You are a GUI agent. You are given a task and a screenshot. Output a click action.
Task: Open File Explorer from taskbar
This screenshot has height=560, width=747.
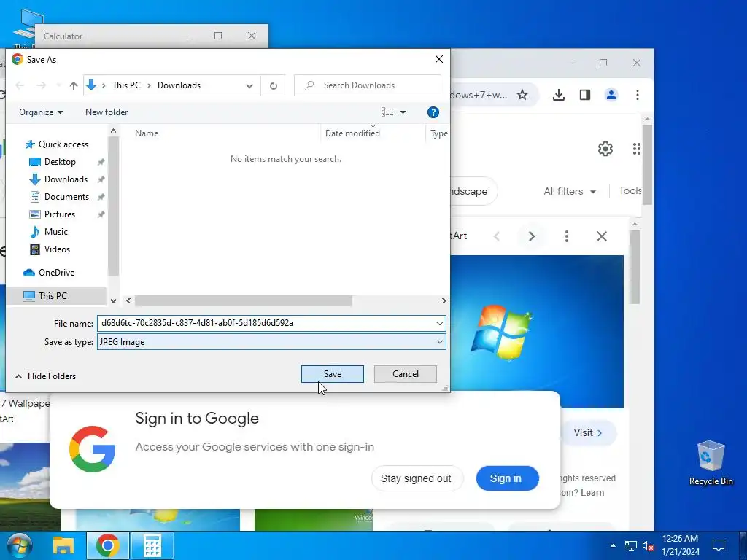(x=63, y=545)
